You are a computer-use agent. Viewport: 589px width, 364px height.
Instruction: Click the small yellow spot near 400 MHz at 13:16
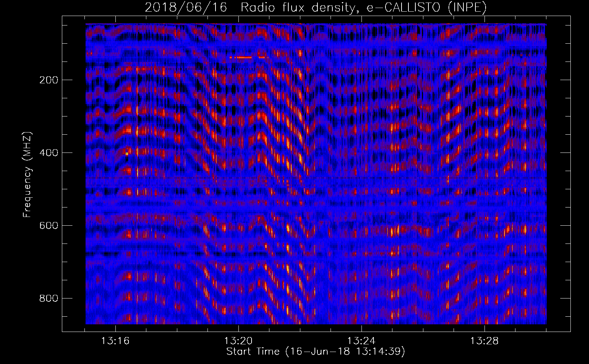click(127, 154)
